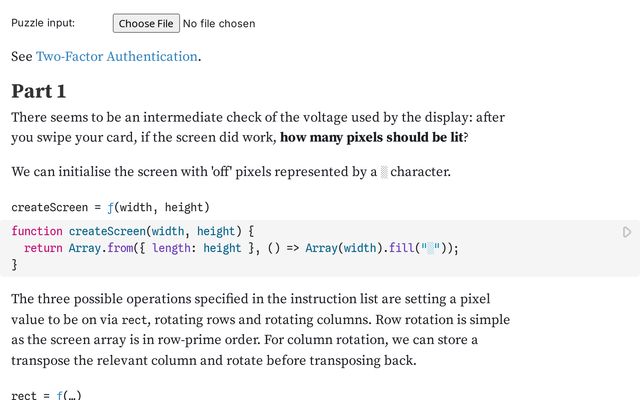Click bold text 'how many pixels should be lit'

[372, 137]
